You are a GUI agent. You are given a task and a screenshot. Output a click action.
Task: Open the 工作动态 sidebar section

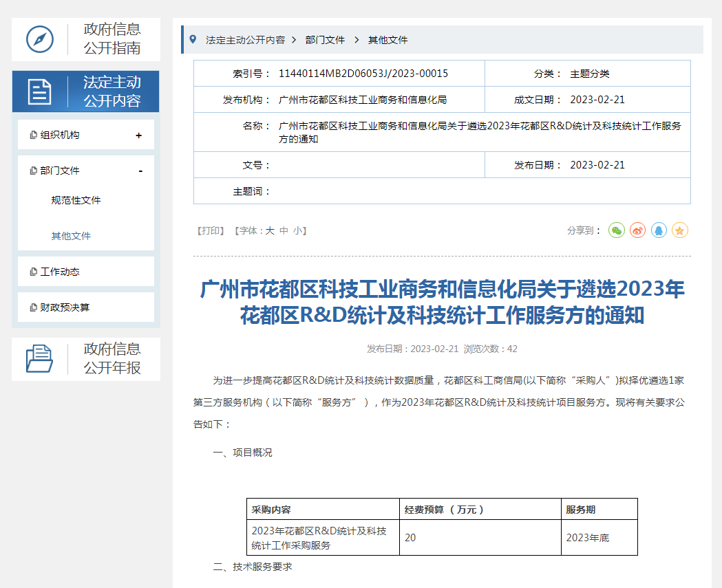tap(60, 272)
